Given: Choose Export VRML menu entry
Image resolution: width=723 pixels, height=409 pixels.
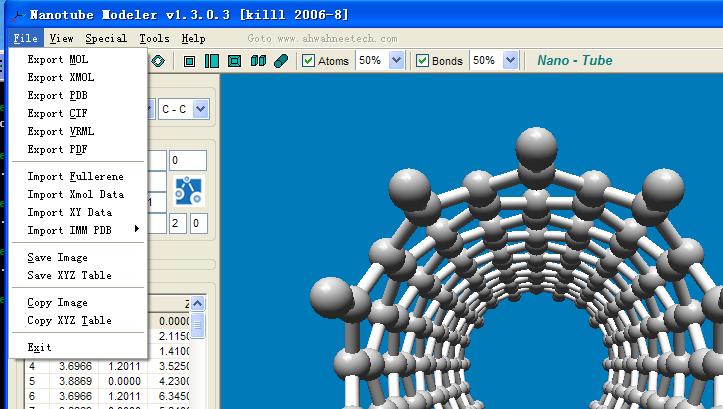Looking at the screenshot, I should [78, 131].
